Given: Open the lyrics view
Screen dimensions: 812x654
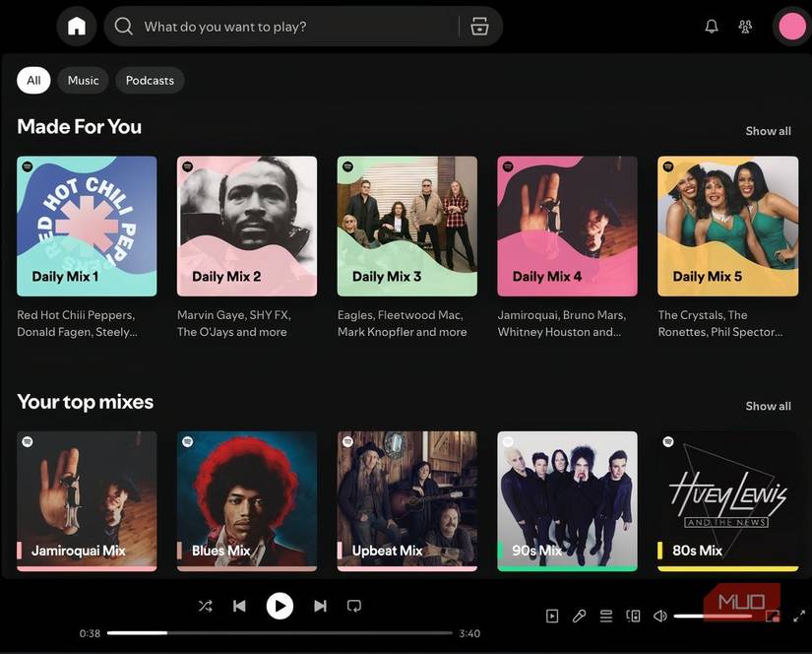Looking at the screenshot, I should (x=579, y=616).
